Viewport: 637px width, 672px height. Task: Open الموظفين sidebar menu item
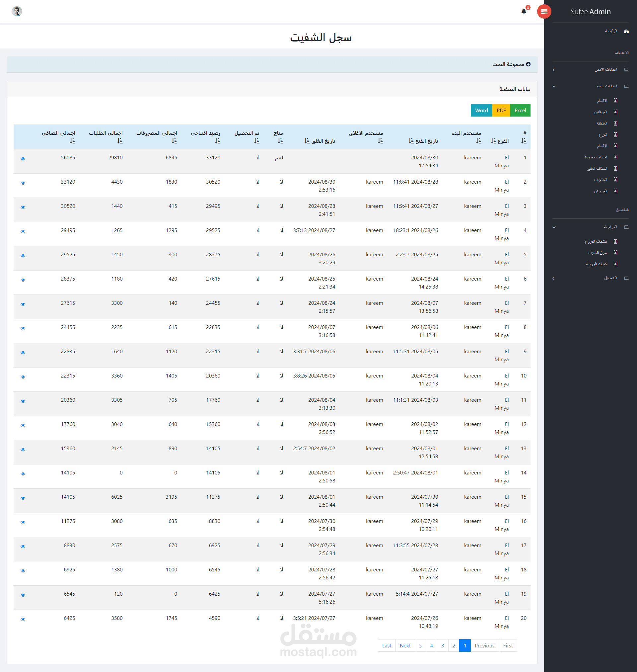600,112
